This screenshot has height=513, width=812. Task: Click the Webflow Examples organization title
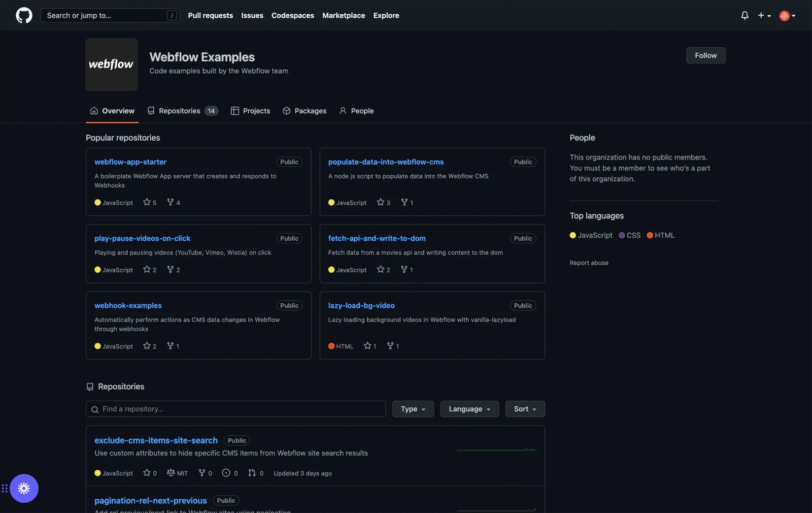pyautogui.click(x=202, y=57)
